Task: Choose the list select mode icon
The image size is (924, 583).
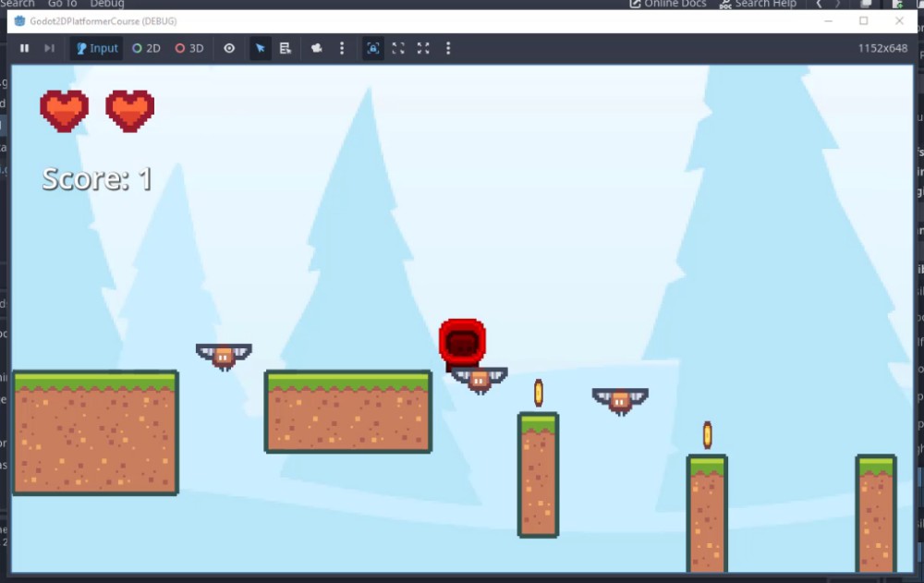Action: [x=286, y=48]
